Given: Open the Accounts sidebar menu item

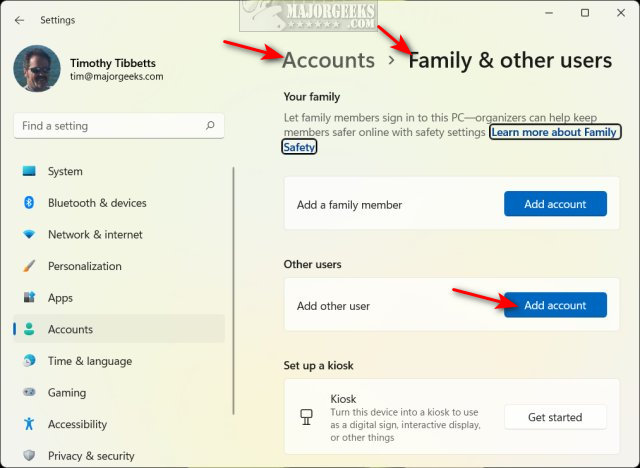Looking at the screenshot, I should pyautogui.click(x=70, y=329).
